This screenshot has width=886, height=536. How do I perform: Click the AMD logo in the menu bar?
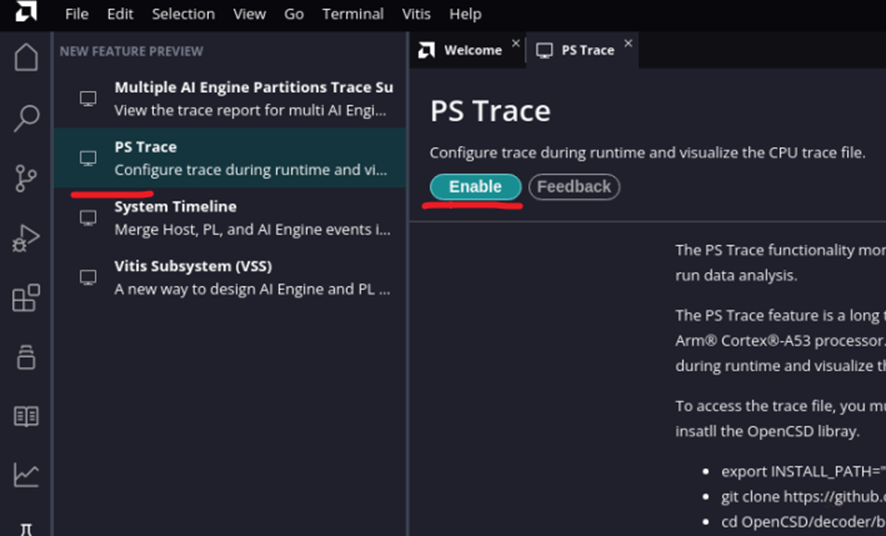(x=27, y=12)
